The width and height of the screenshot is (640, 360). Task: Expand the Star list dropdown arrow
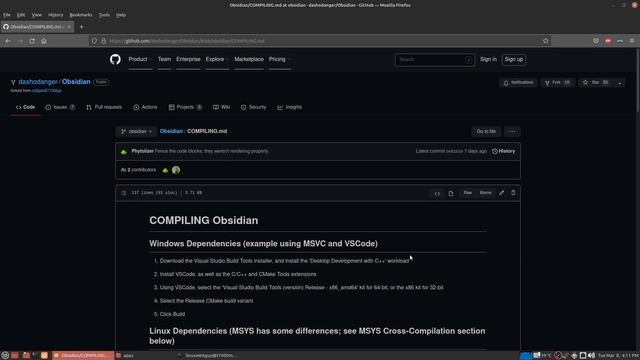click(620, 83)
